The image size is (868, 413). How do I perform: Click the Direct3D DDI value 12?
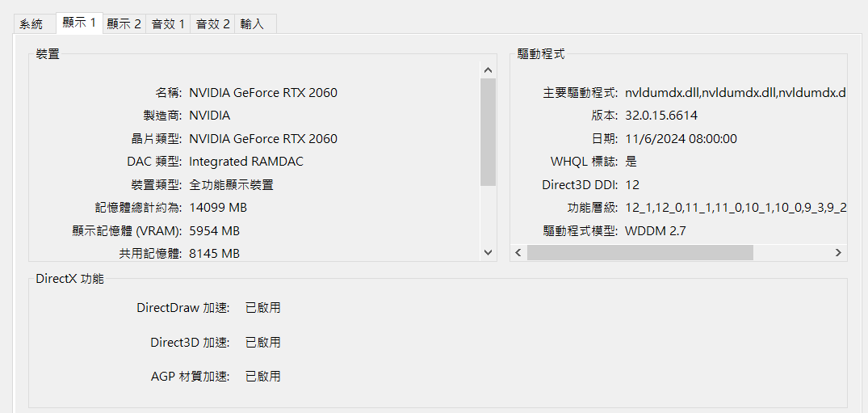coord(632,184)
